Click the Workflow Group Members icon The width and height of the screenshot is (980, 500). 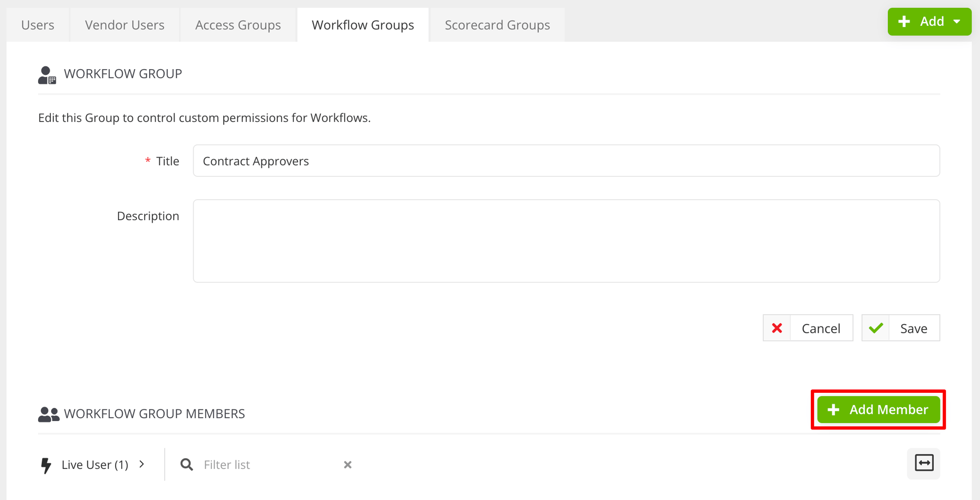pos(48,413)
